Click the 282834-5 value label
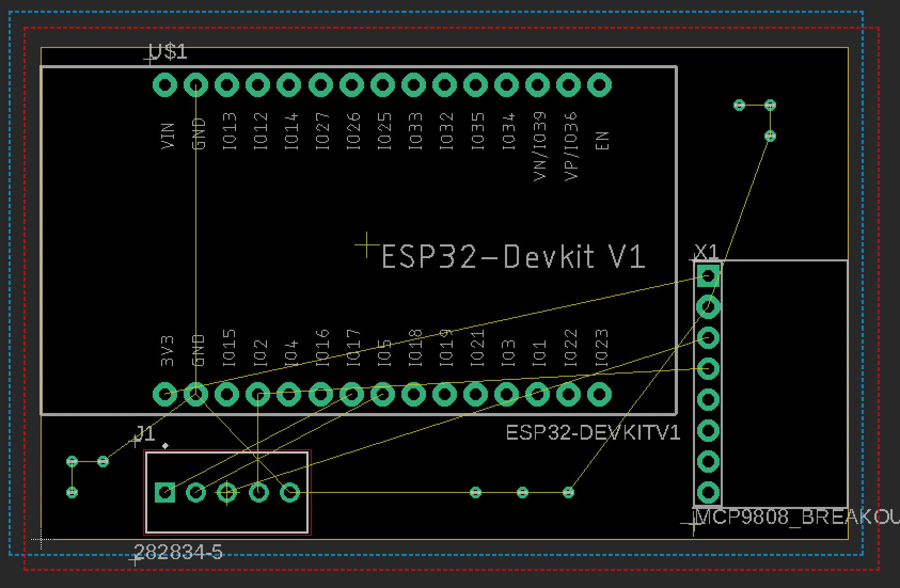 pos(178,552)
